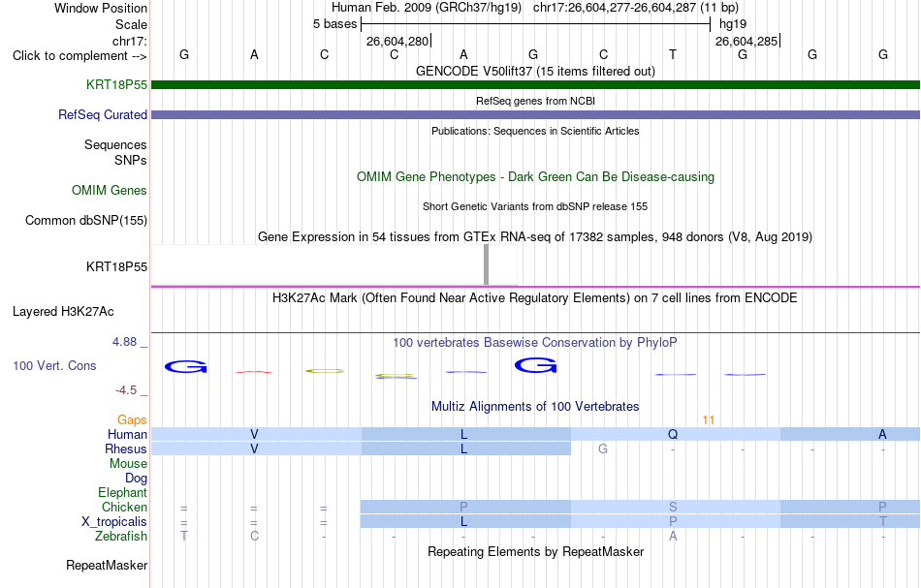Click the Chicken row amino acid S
The height and width of the screenshot is (588, 921).
(673, 507)
